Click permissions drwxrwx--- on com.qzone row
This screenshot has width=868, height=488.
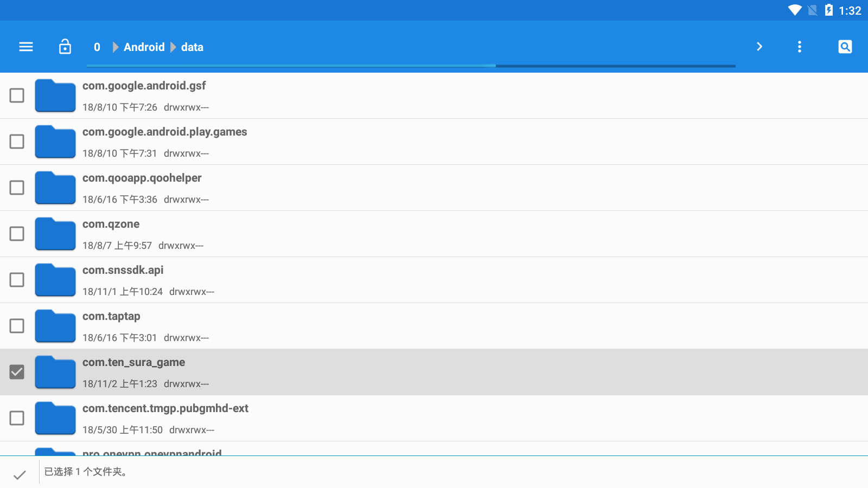[181, 246]
